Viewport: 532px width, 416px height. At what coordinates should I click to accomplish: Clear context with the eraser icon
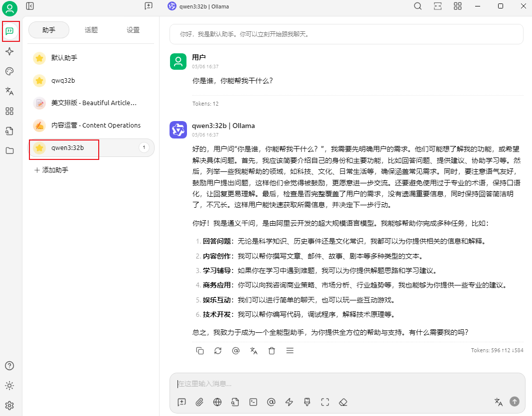[343, 402]
